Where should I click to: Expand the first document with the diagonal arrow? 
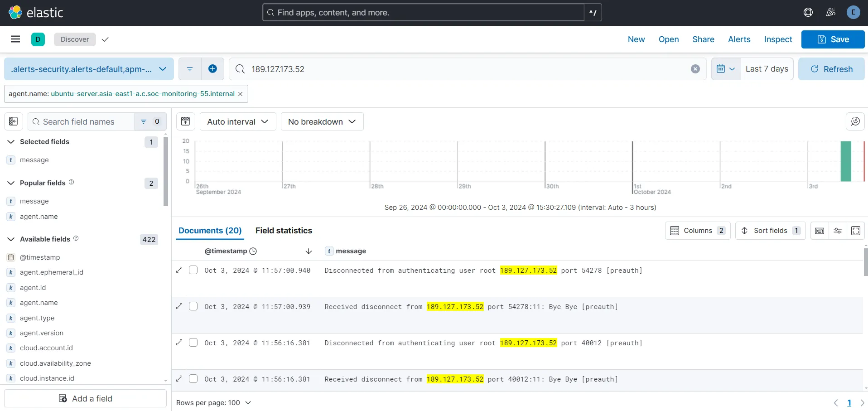[x=179, y=270]
